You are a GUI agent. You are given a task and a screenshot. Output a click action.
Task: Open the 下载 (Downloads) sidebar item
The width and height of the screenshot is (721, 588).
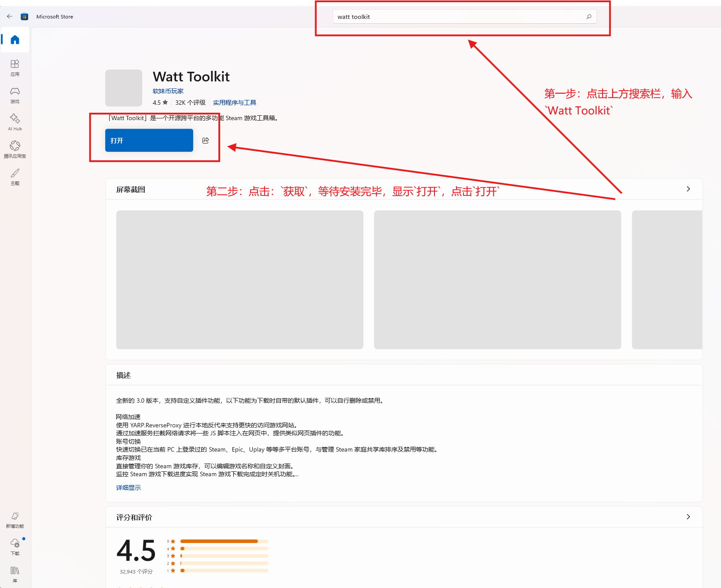[15, 547]
